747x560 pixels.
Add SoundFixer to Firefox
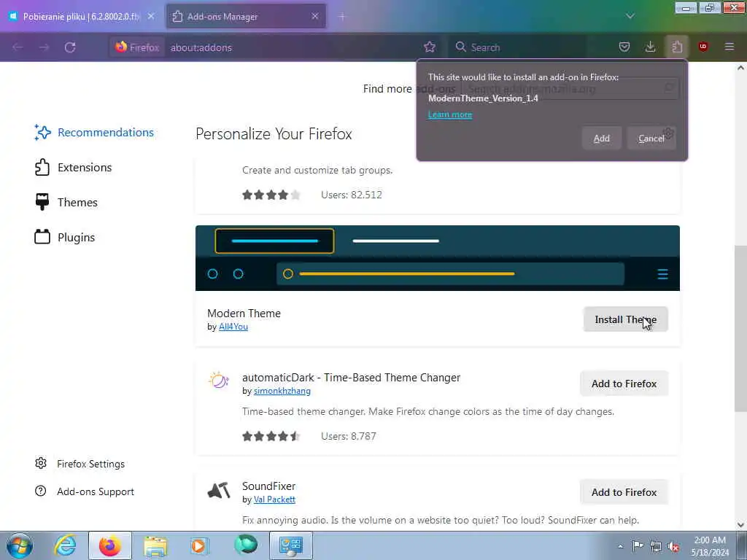[624, 492]
